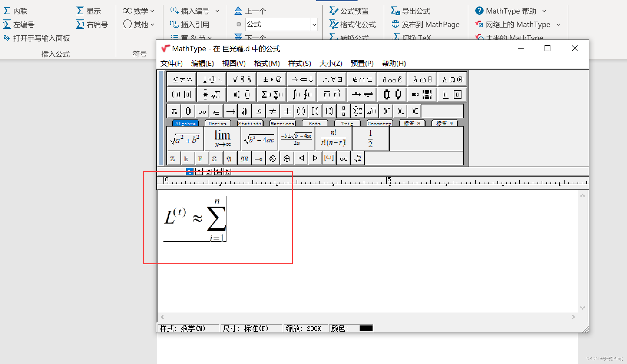627x364 pixels.
Task: Click the horizontal scrollbar at the bottom
Action: (x=368, y=317)
